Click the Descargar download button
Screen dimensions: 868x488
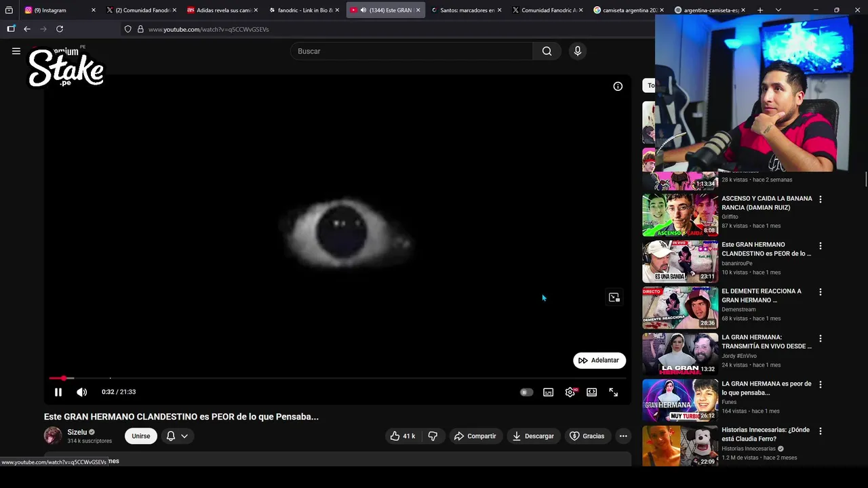tap(533, 436)
